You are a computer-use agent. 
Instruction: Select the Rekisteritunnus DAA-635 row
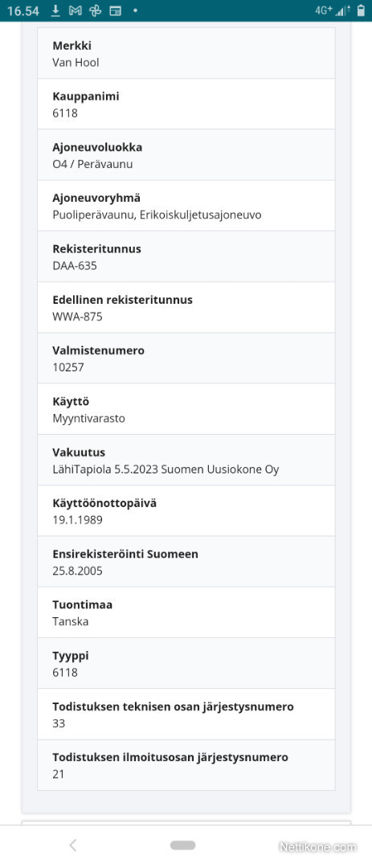click(x=186, y=256)
